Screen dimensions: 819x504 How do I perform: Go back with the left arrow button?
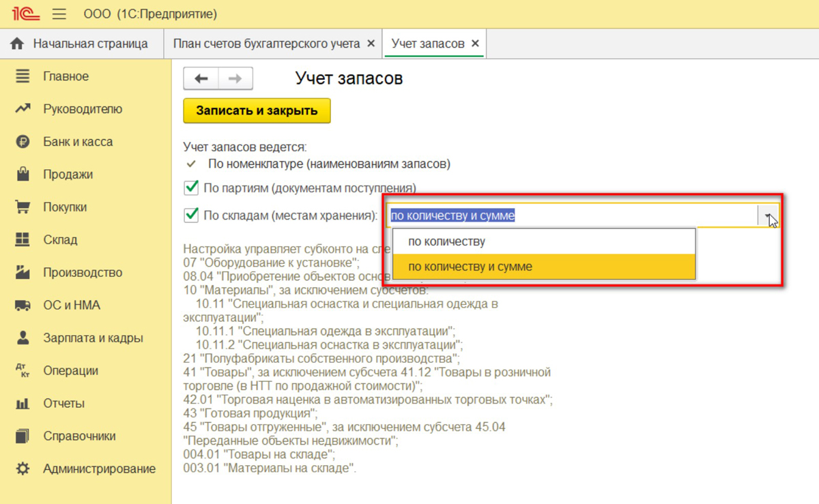pyautogui.click(x=201, y=79)
